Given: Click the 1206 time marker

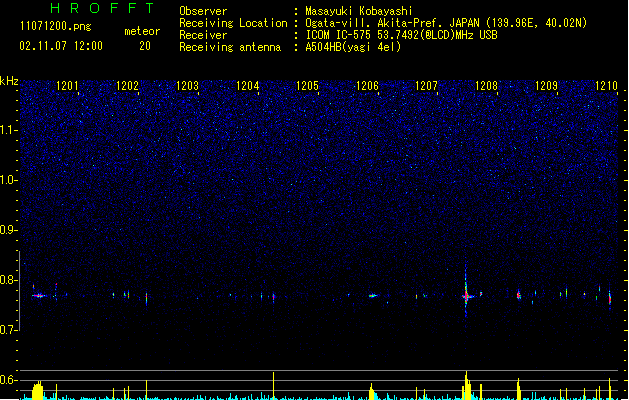Looking at the screenshot, I should [367, 86].
